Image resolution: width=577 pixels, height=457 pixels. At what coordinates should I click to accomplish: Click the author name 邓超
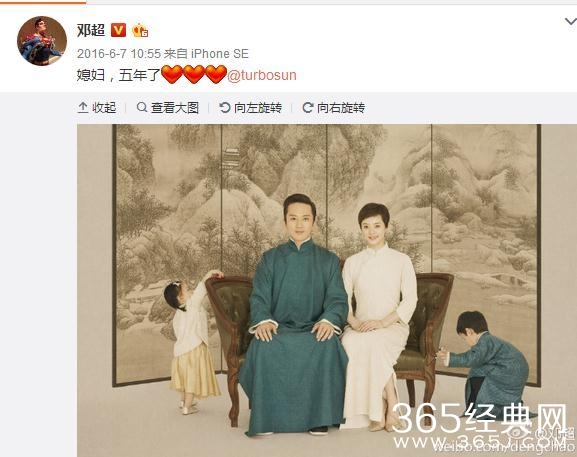click(91, 30)
